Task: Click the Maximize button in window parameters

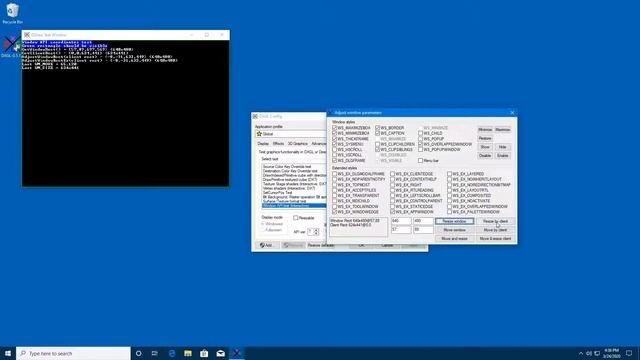Action: point(502,129)
